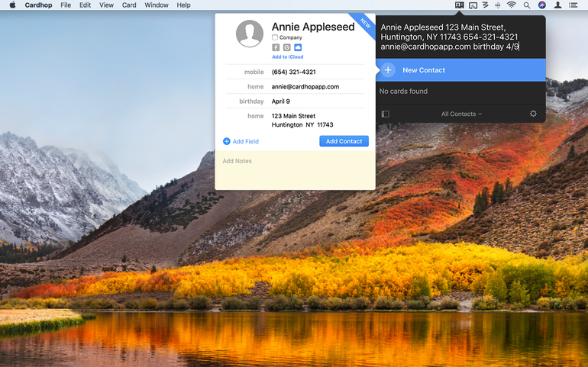Click the Add Contact button
This screenshot has height=367, width=588.
tap(344, 141)
